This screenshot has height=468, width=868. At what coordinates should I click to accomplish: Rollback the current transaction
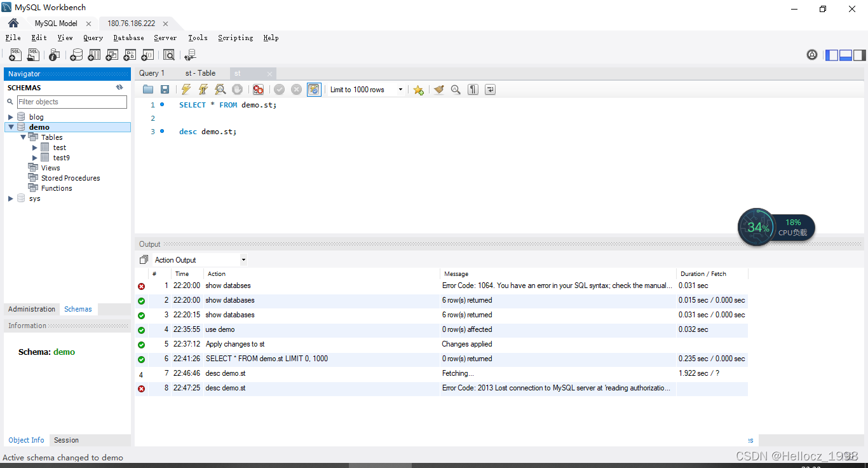296,90
